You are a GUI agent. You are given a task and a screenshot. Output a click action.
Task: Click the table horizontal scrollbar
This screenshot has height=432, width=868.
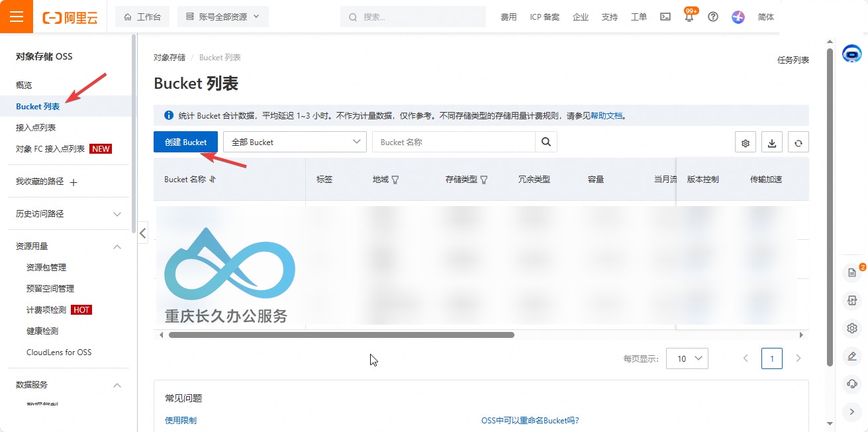(x=342, y=335)
